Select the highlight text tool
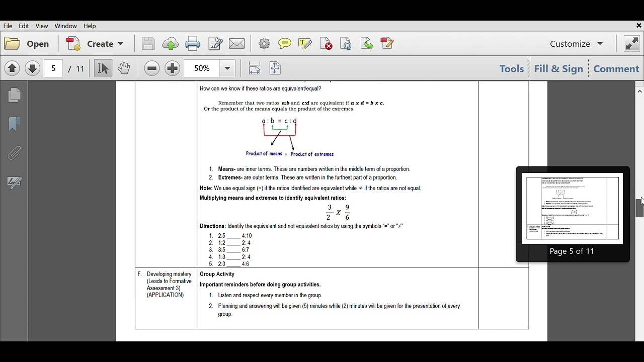Image resolution: width=644 pixels, height=362 pixels. click(x=305, y=44)
